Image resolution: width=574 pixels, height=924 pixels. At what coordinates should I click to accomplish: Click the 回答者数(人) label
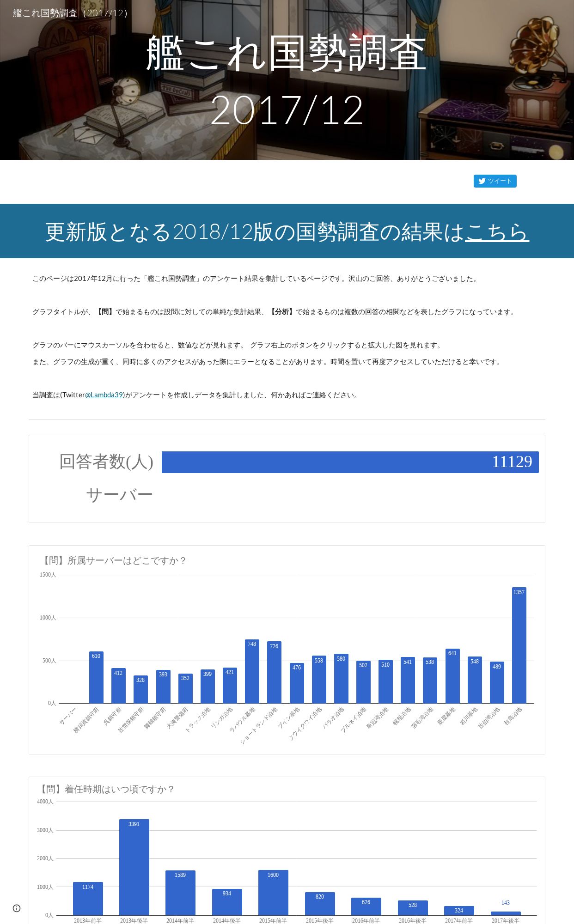(106, 462)
